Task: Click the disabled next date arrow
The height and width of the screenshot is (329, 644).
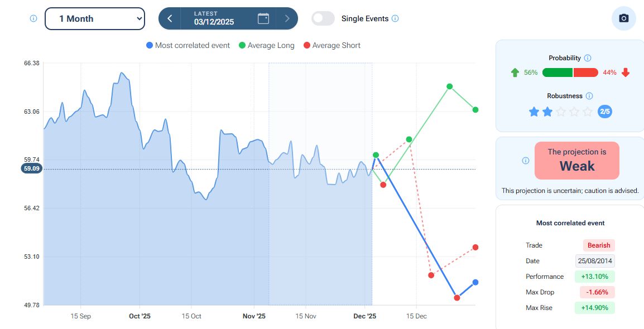Action: [x=287, y=18]
